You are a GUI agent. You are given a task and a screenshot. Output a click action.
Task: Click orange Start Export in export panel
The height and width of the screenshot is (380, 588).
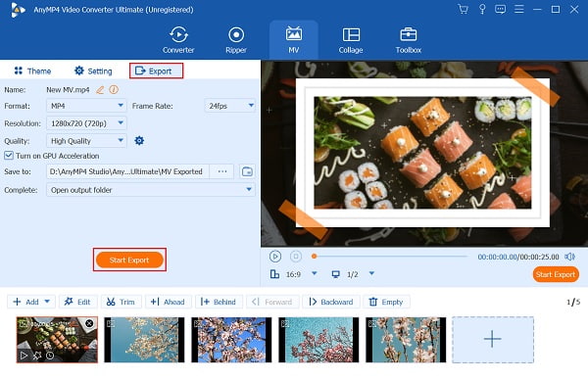[129, 260]
